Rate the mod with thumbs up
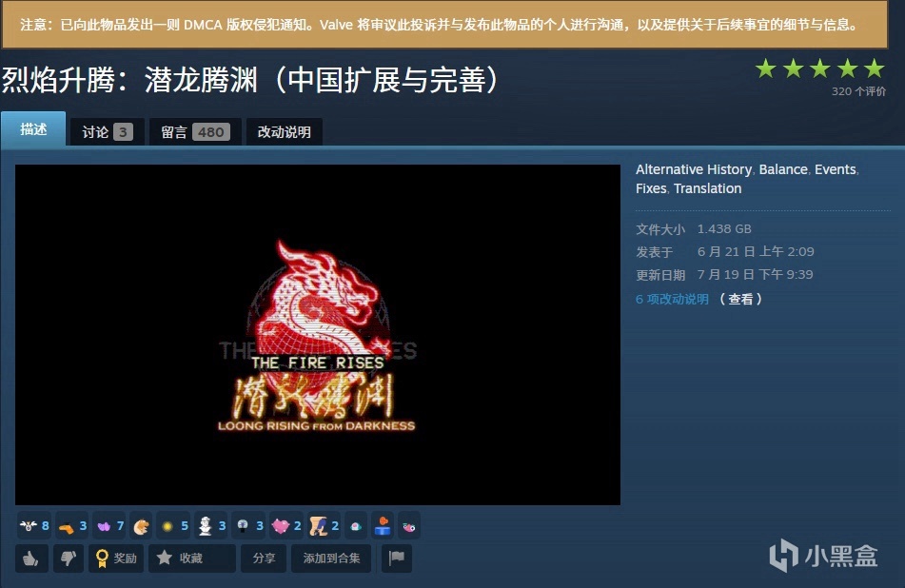Image resolution: width=905 pixels, height=588 pixels. click(31, 558)
